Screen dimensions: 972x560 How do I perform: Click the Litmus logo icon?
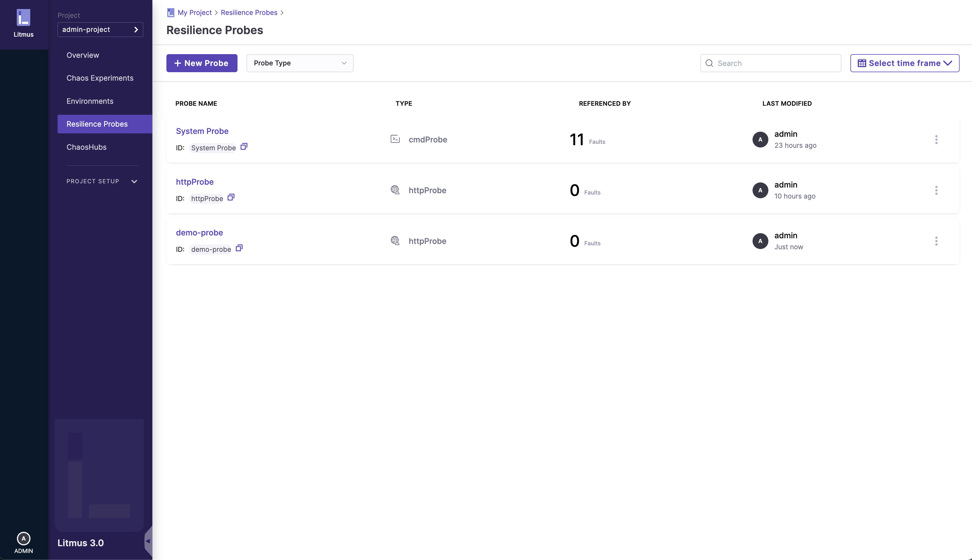23,18
